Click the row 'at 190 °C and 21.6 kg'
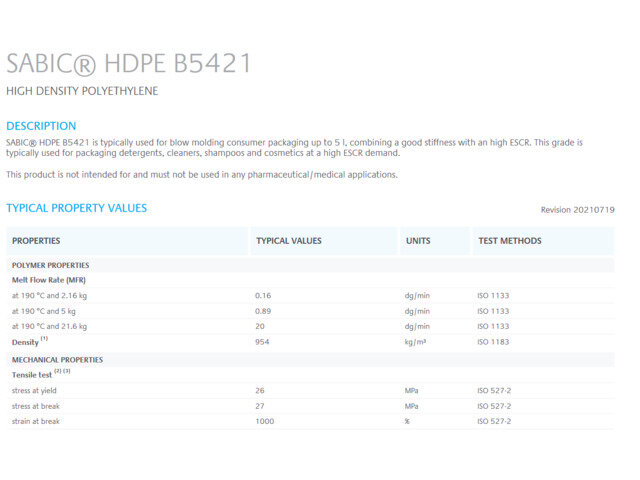The width and height of the screenshot is (640, 480). (x=310, y=326)
